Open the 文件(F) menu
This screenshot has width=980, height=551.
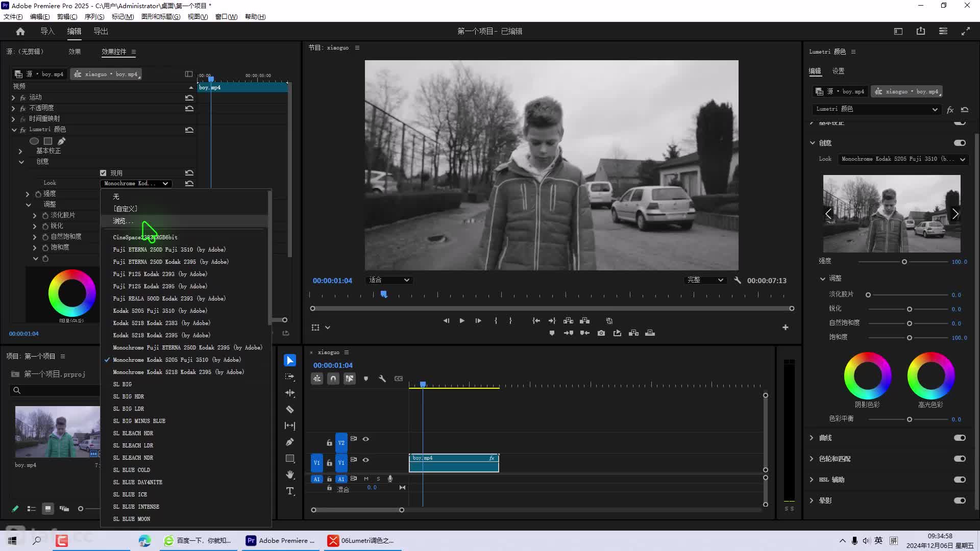tap(13, 17)
